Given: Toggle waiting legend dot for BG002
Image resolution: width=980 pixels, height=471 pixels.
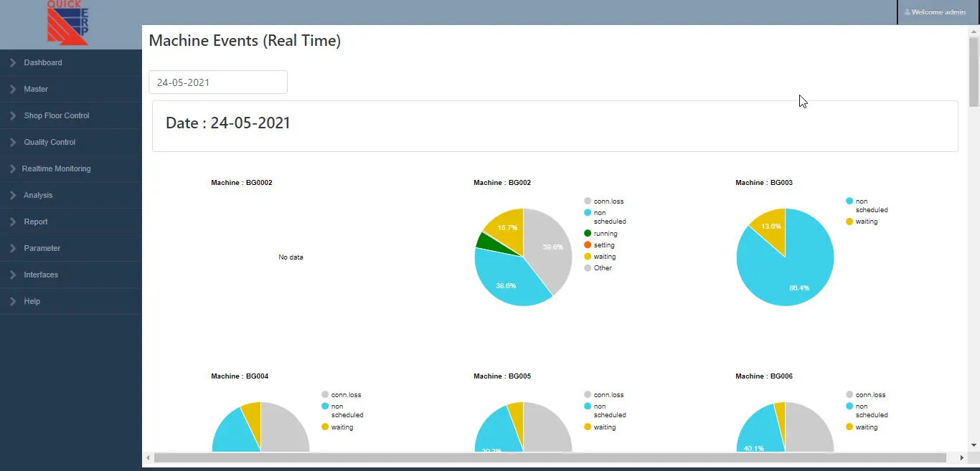Looking at the screenshot, I should [x=588, y=257].
